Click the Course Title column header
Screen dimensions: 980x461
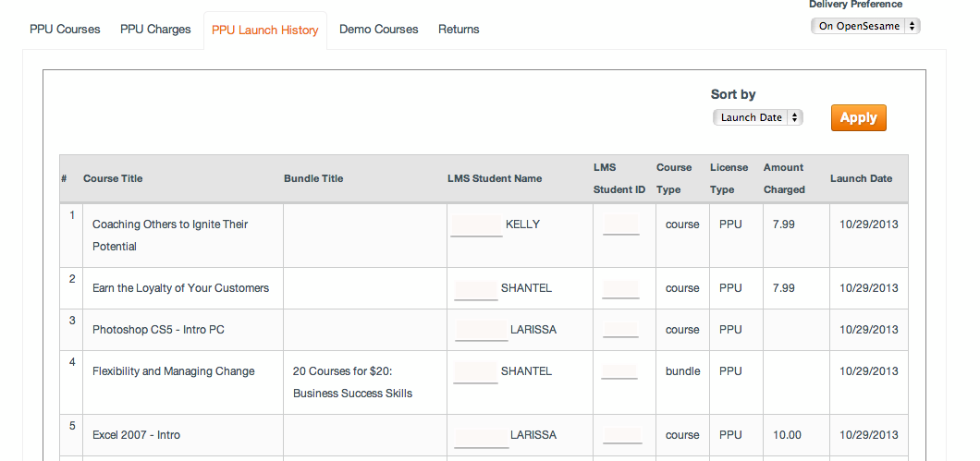[x=113, y=178]
